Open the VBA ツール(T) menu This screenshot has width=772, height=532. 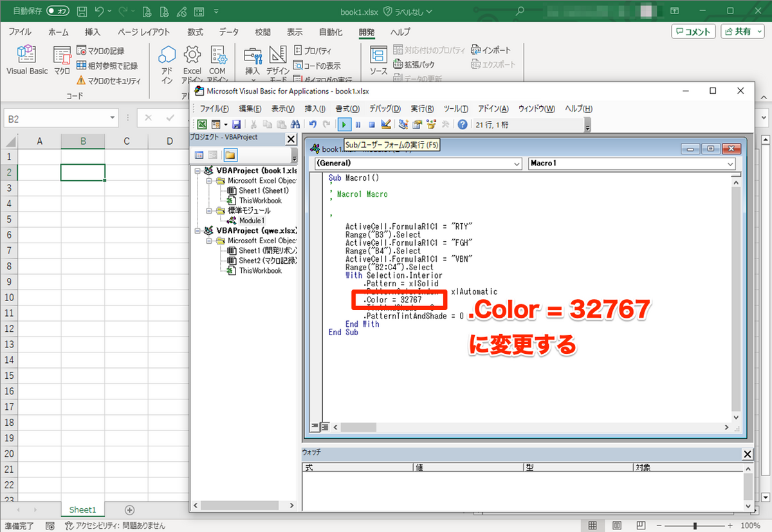[x=456, y=109]
